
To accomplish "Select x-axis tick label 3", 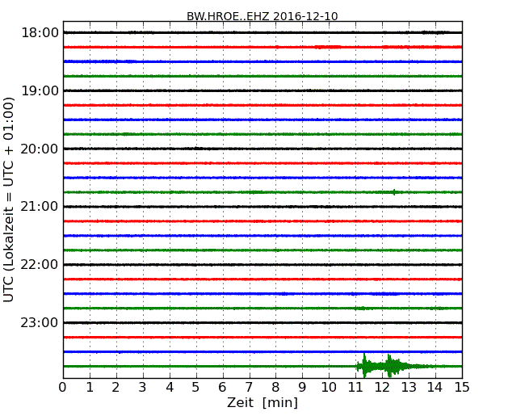I will pos(143,387).
